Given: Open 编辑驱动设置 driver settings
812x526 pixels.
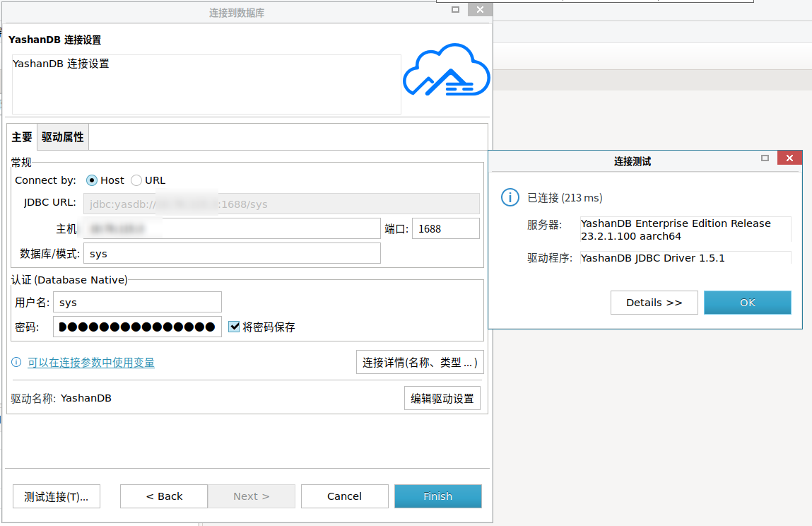Looking at the screenshot, I should point(442,398).
